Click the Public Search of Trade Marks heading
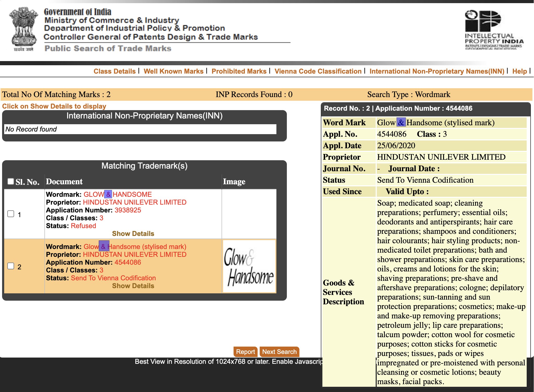The height and width of the screenshot is (392, 534). 108,49
